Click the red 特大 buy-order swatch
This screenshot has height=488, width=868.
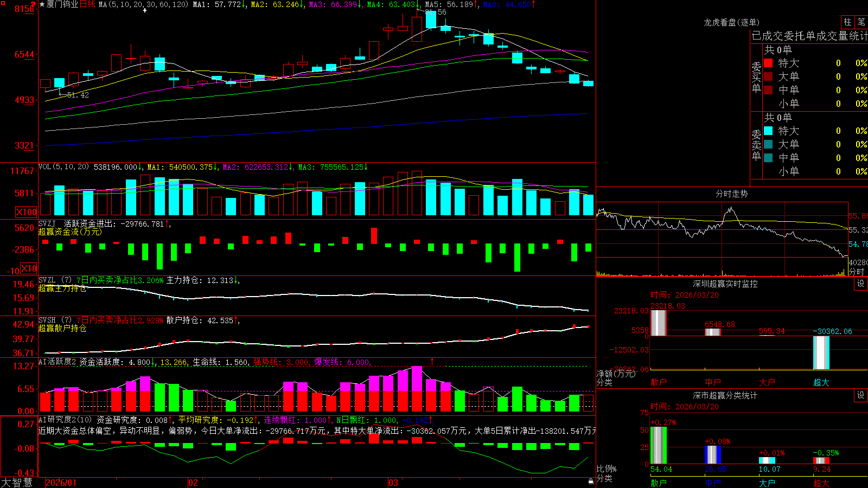(768, 63)
